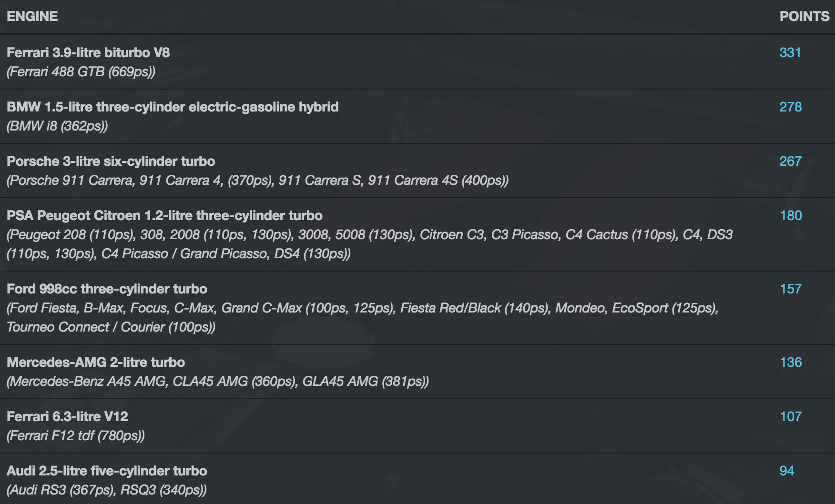Select the Ferrari 3.9-litre biturbo V8 title
The height and width of the screenshot is (504, 835).
point(88,52)
